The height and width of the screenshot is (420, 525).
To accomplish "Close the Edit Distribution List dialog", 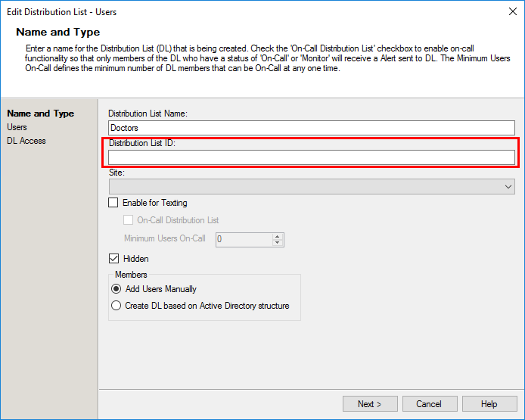I will [512, 11].
